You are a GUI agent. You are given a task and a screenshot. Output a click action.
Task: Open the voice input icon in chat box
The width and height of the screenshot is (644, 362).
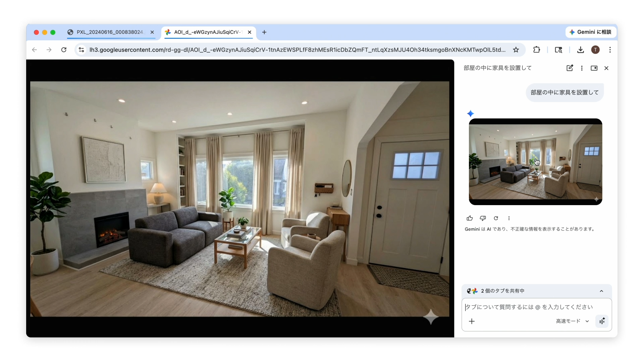(602, 321)
